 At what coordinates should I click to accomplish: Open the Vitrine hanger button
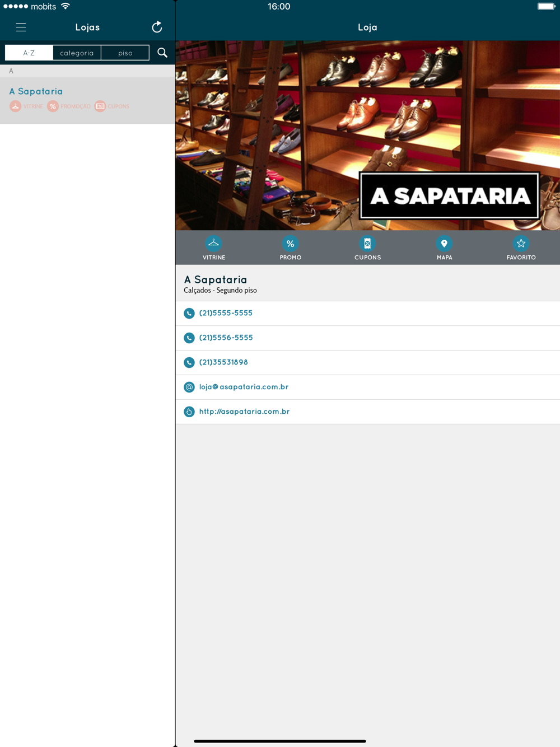(214, 248)
